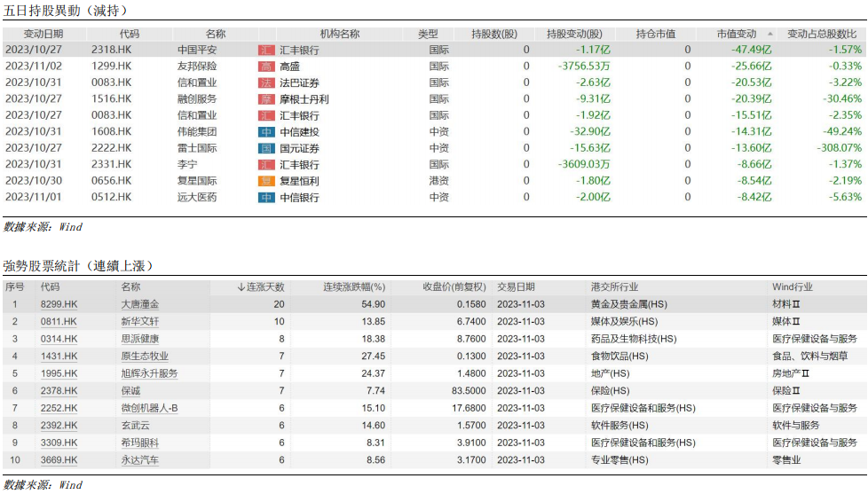Screen dimensions: 868x494
Task: Sort by 变动占总股数比 column header
Action: click(x=822, y=34)
